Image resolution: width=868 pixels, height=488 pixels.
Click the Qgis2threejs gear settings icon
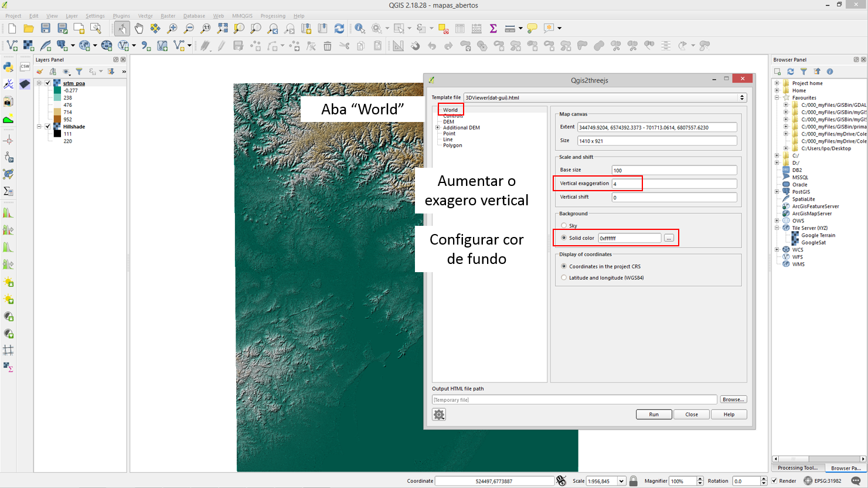(439, 415)
